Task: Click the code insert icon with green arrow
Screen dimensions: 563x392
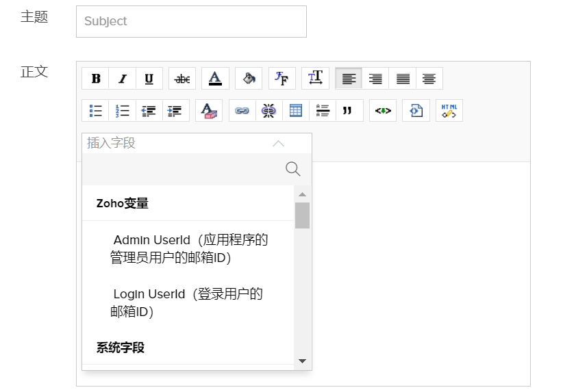Action: coord(383,110)
